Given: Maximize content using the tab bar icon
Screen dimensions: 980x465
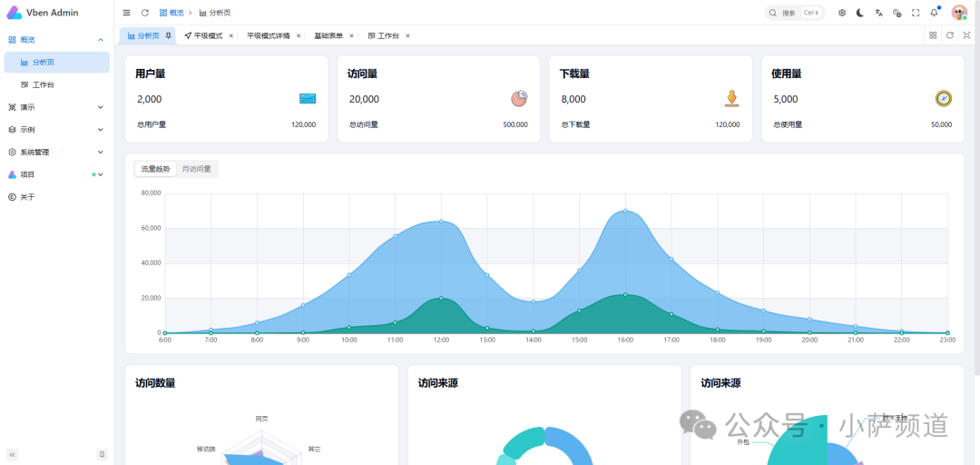Looking at the screenshot, I should coord(967,35).
